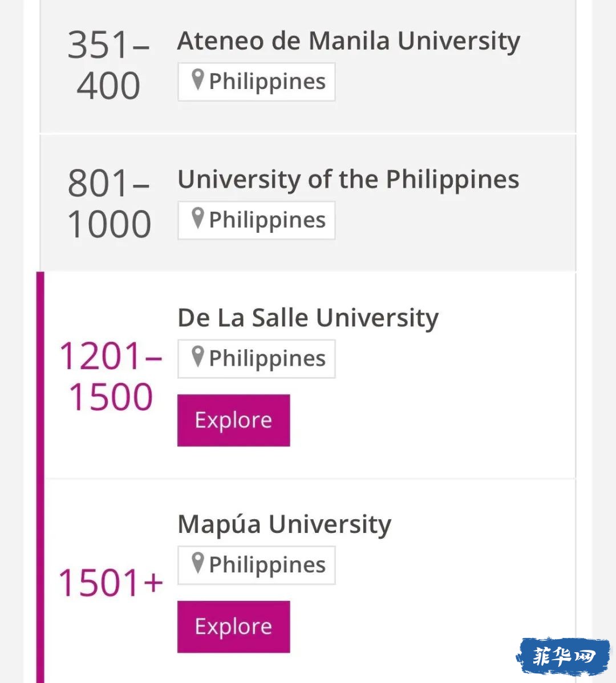Select the Mapúa University heading
This screenshot has height=683, width=616.
coord(284,524)
